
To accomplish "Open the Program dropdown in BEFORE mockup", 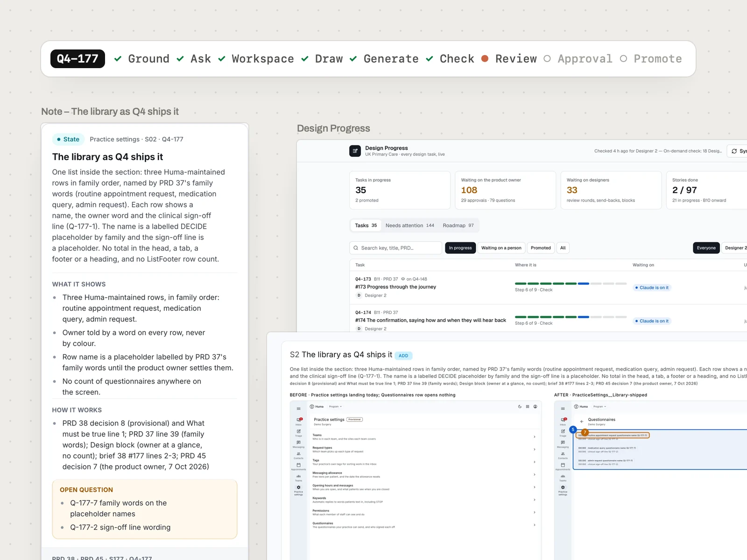I will pos(335,406).
